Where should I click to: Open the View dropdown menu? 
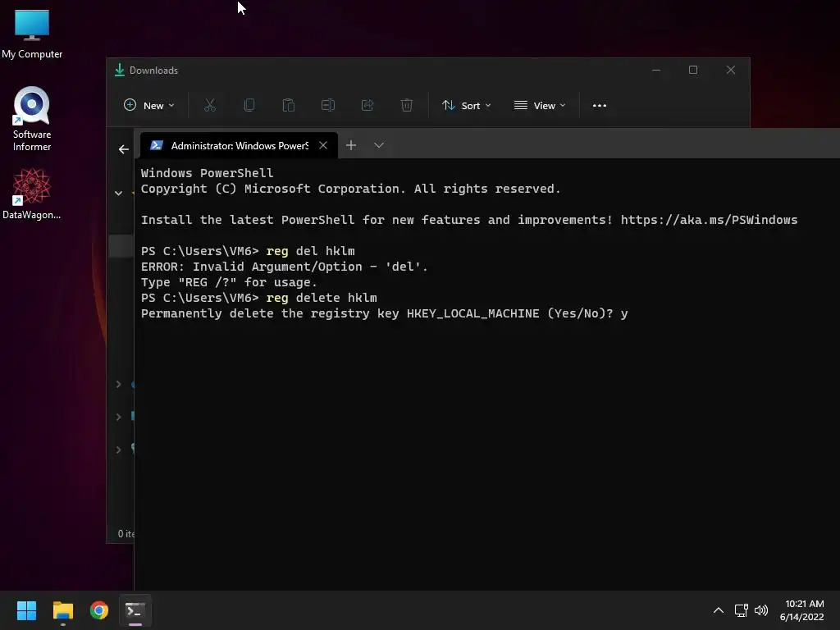(540, 106)
